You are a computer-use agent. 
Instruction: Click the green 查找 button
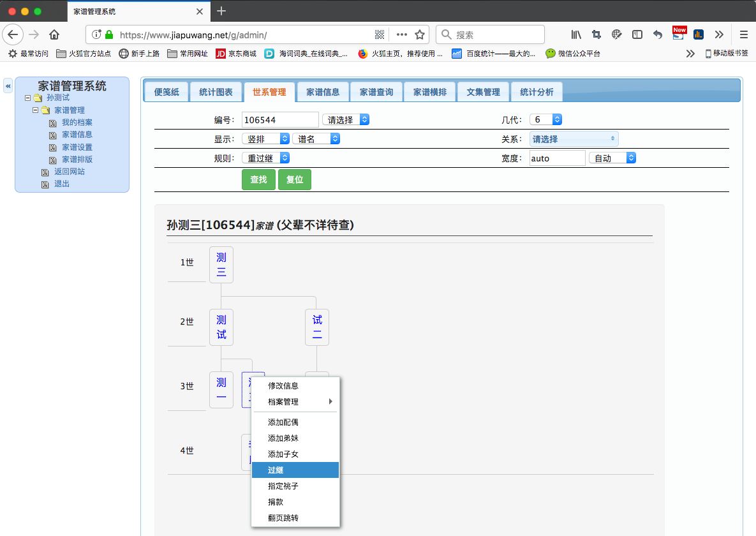point(258,179)
